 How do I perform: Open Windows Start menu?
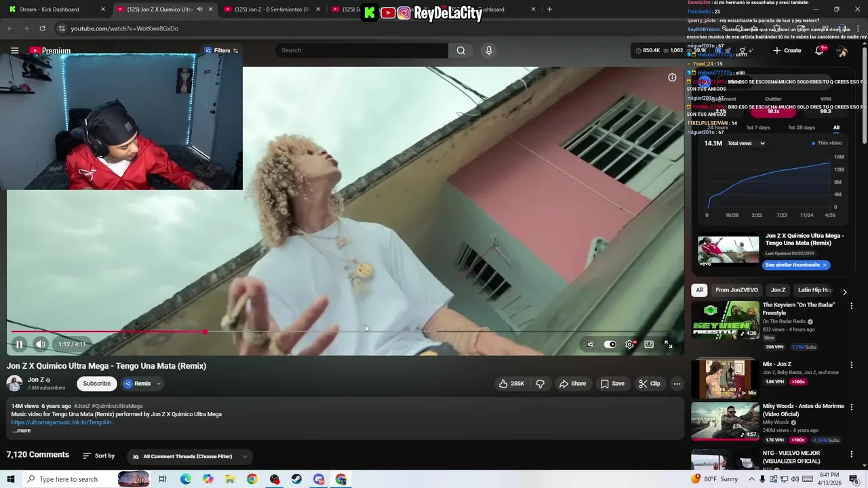coord(12,479)
